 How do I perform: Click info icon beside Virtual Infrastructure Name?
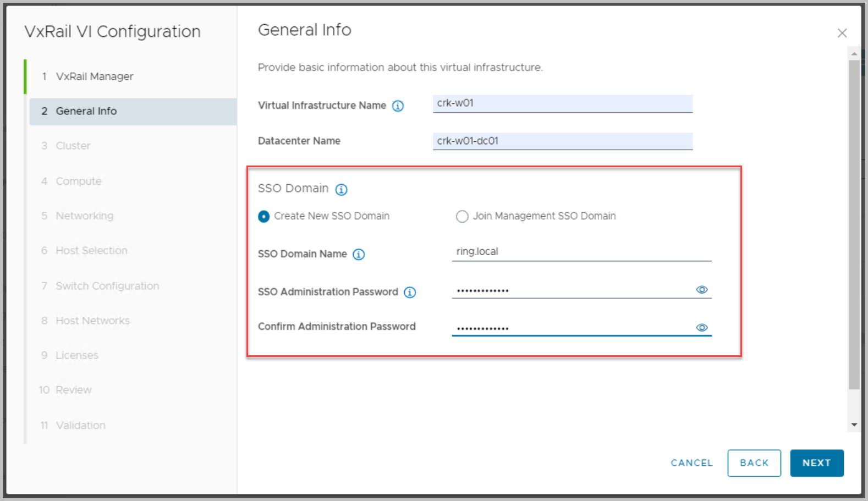[x=398, y=106]
